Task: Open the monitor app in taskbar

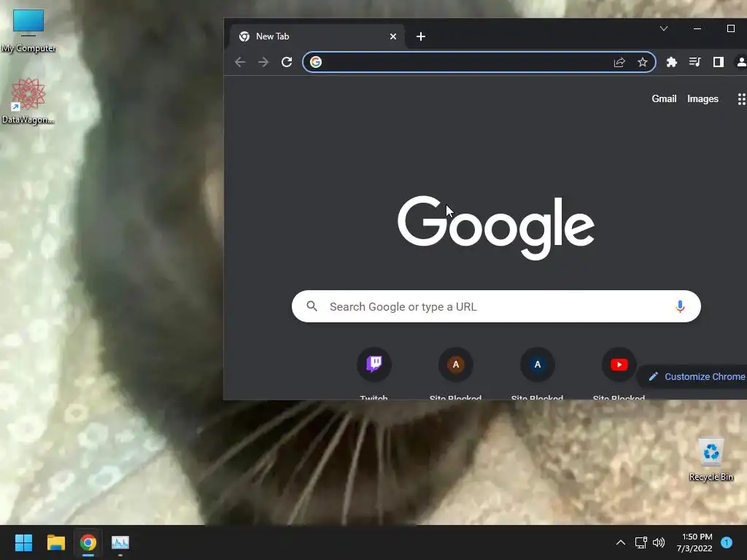Action: (x=120, y=542)
